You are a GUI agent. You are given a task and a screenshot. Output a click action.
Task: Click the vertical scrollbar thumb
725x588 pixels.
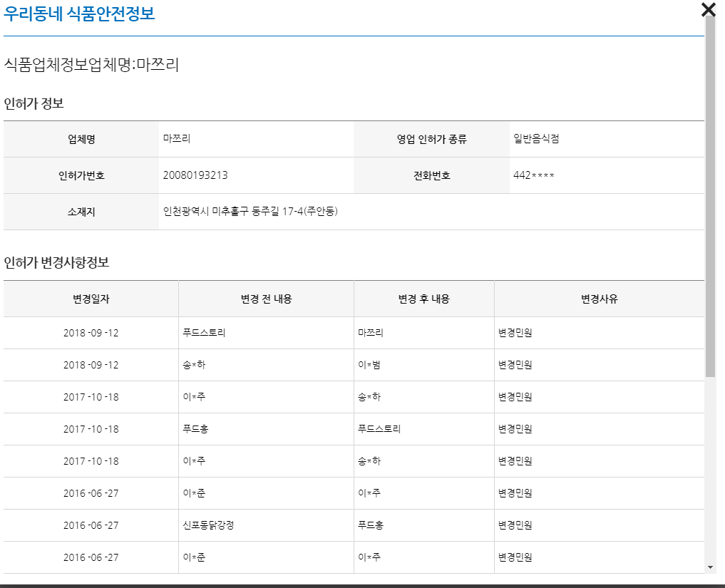click(x=710, y=197)
